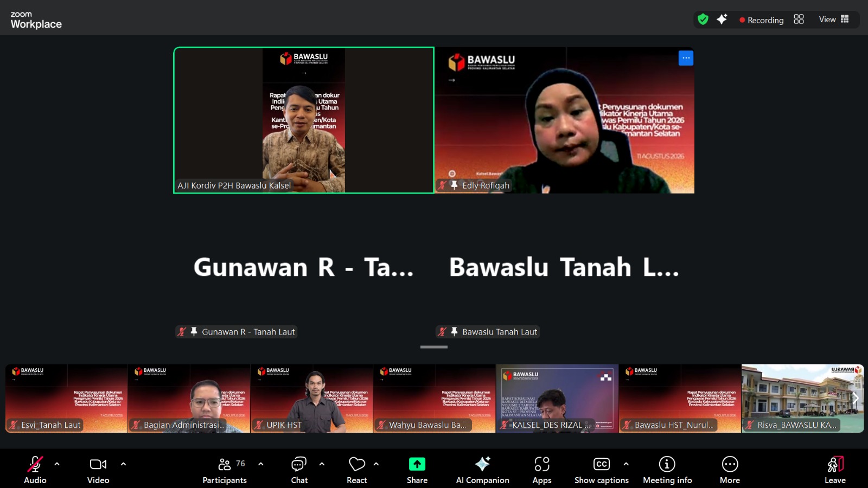This screenshot has width=868, height=488.
Task: Click pin icon on Edly Rofiqah label
Action: click(455, 185)
